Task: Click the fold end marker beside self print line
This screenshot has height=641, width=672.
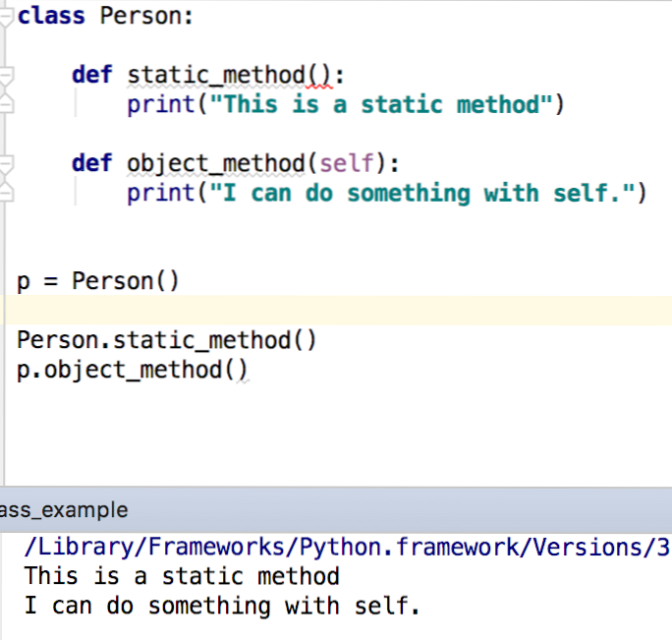Action: [x=6, y=192]
